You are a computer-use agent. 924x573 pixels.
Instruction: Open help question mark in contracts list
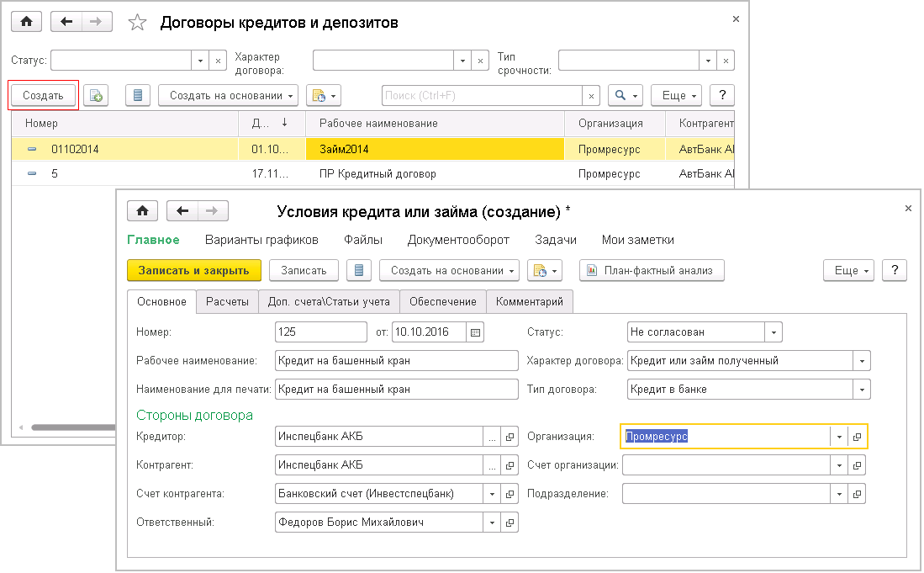[722, 96]
